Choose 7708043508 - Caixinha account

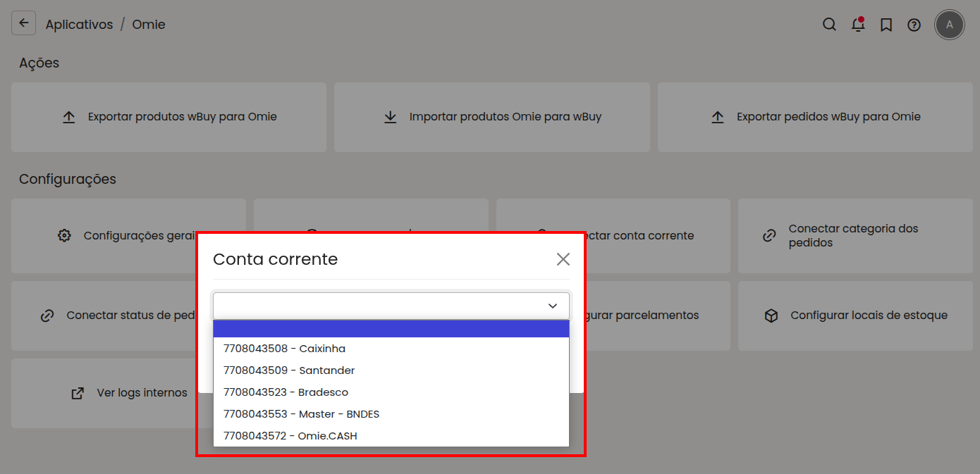pyautogui.click(x=284, y=349)
